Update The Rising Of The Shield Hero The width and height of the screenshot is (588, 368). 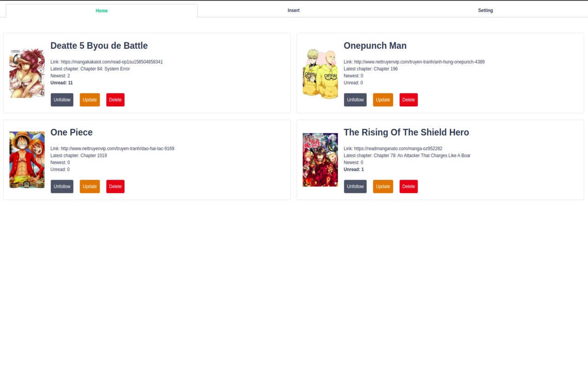(x=383, y=186)
